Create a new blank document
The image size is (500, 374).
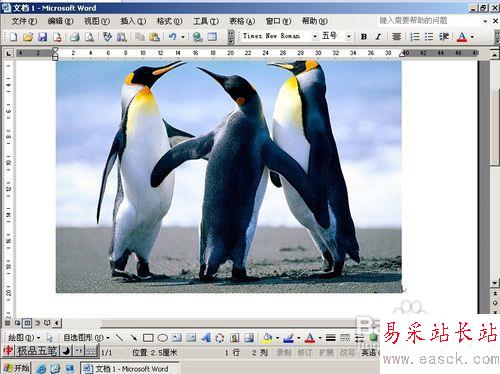(x=14, y=37)
